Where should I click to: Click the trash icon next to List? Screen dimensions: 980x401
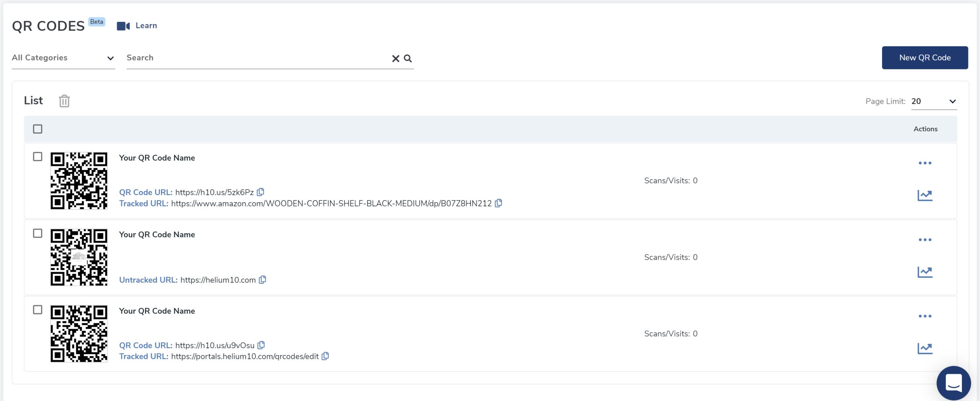coord(64,101)
